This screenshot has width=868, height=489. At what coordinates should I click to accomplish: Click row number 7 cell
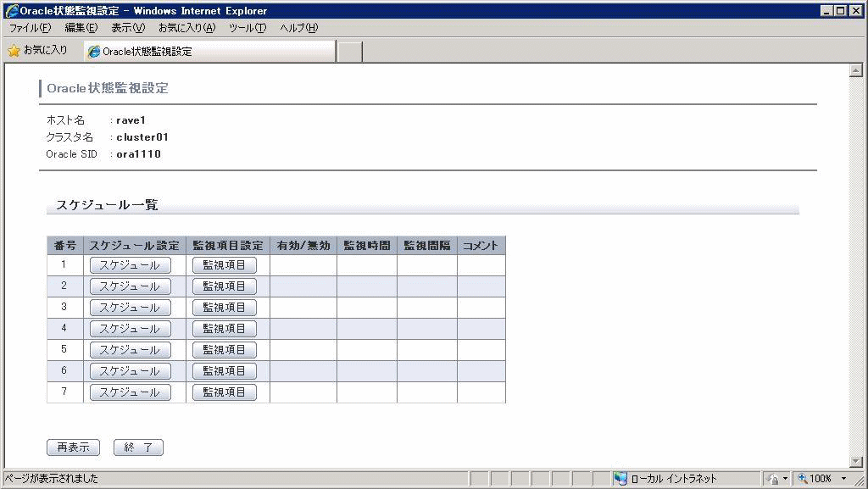click(64, 392)
